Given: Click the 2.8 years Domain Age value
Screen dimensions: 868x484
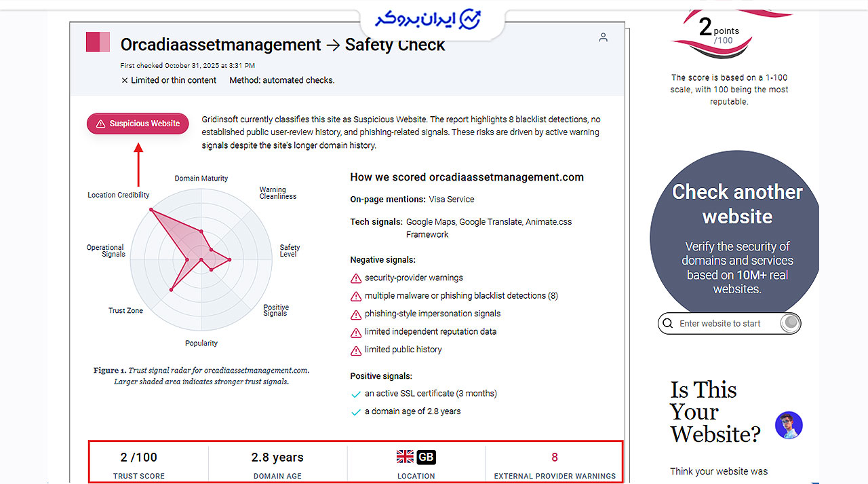Looking at the screenshot, I should pyautogui.click(x=277, y=458).
